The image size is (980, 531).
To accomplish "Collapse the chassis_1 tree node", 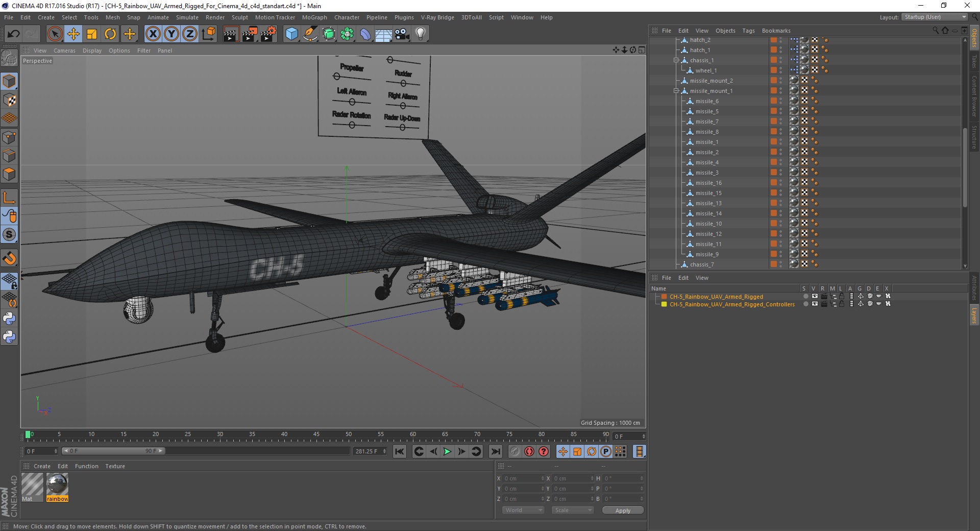I will point(676,60).
